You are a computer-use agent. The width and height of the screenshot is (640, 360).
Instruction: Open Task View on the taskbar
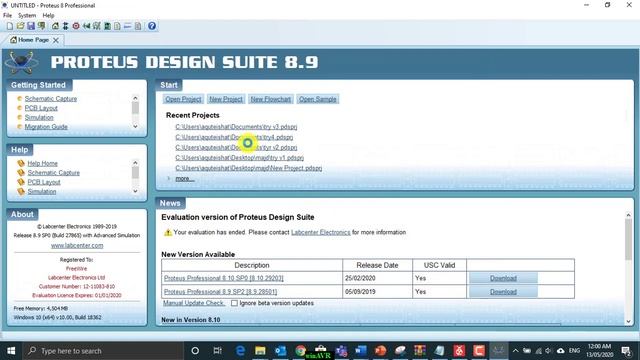[x=218, y=351]
